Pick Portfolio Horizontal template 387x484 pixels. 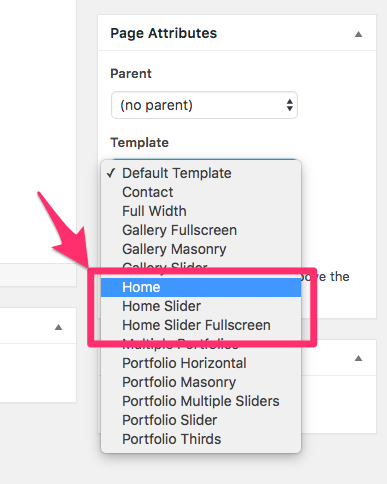click(x=201, y=363)
